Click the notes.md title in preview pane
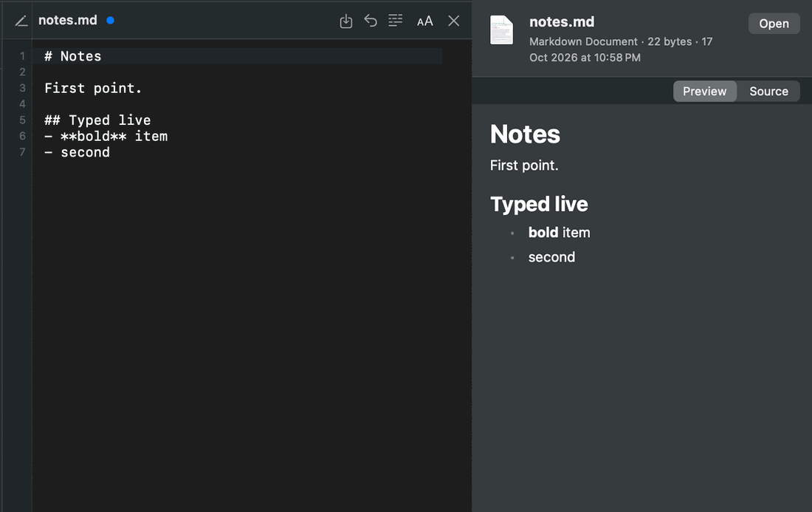812x512 pixels. (562, 21)
